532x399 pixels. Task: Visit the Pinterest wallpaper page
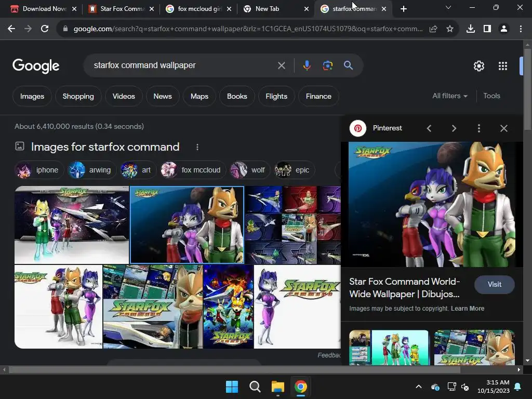coord(495,284)
